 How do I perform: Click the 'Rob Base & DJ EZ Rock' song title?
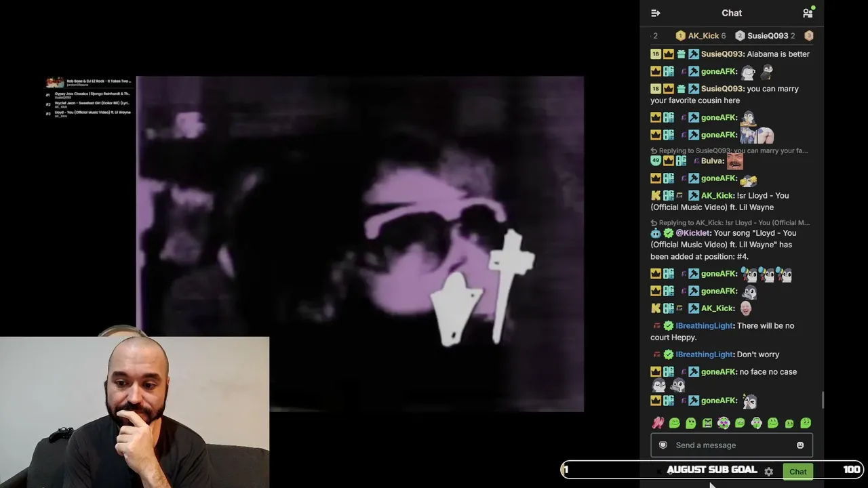(x=99, y=81)
